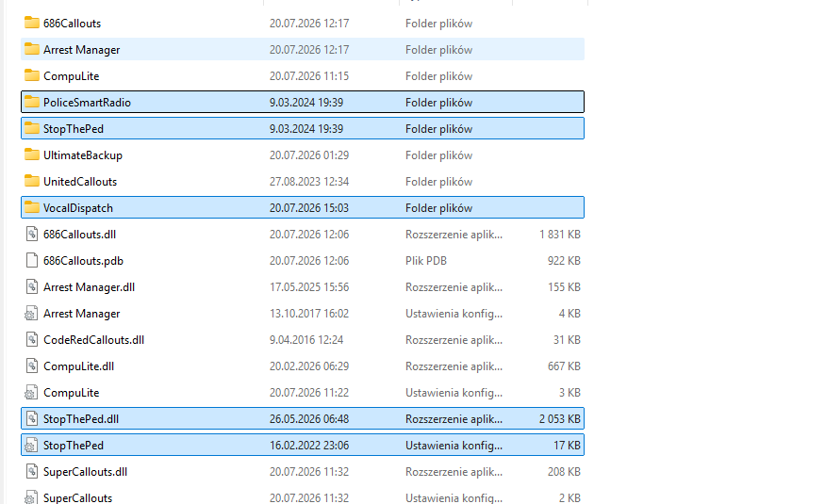Click the 922 KB size value
Image resolution: width=825 pixels, height=504 pixels.
(564, 261)
